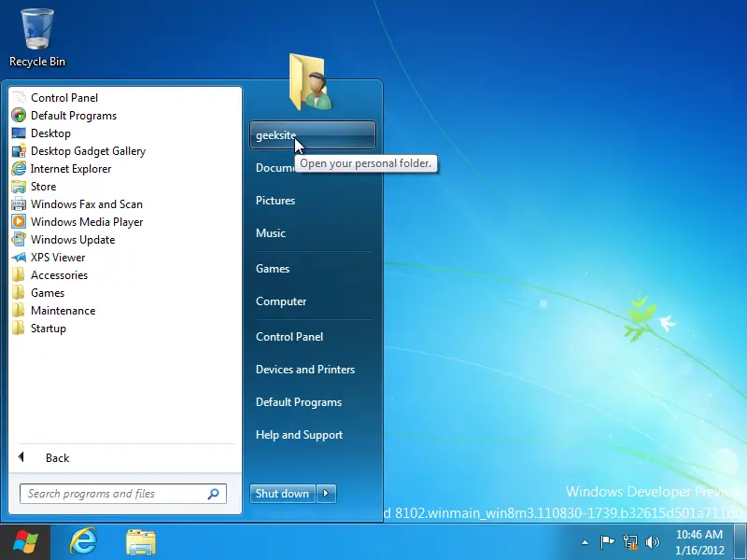Click the Start orb on taskbar

tap(25, 542)
